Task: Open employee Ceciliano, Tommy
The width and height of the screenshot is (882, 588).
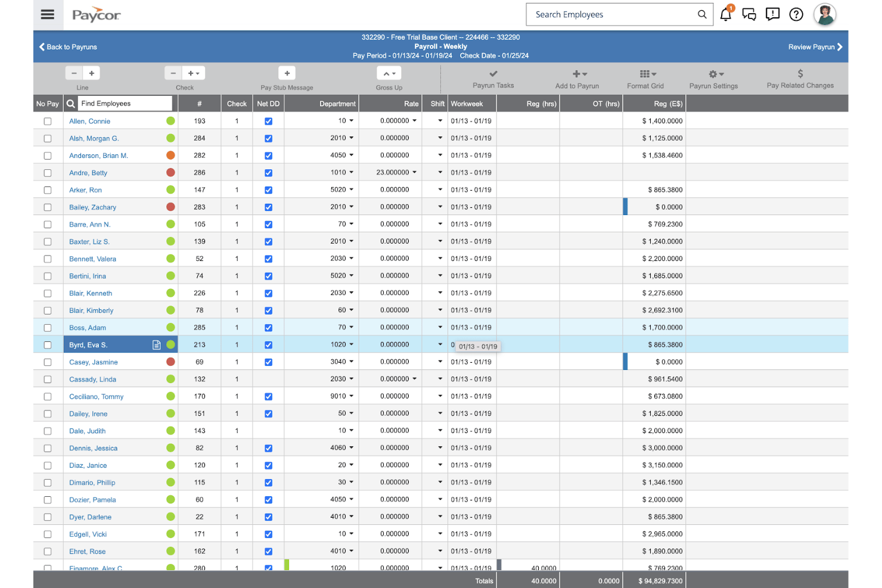Action: click(97, 397)
